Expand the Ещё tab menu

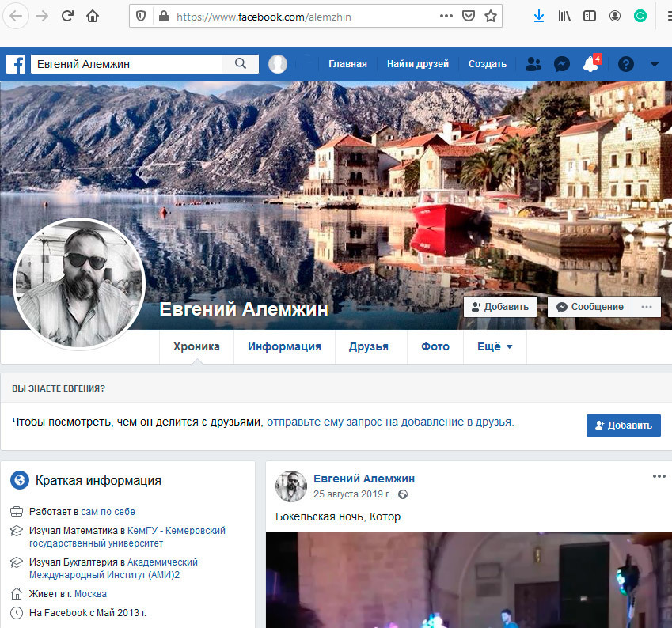click(495, 346)
